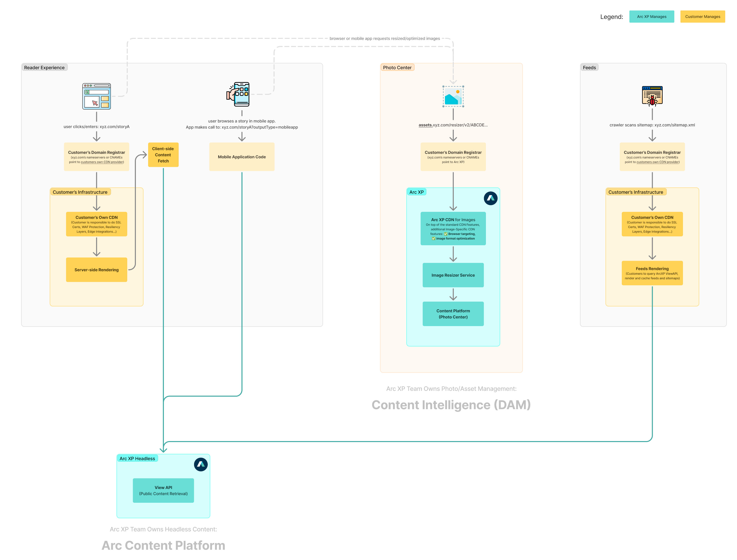The width and height of the screenshot is (737, 560).
Task: Select the Server-side Rendering box
Action: (x=97, y=270)
